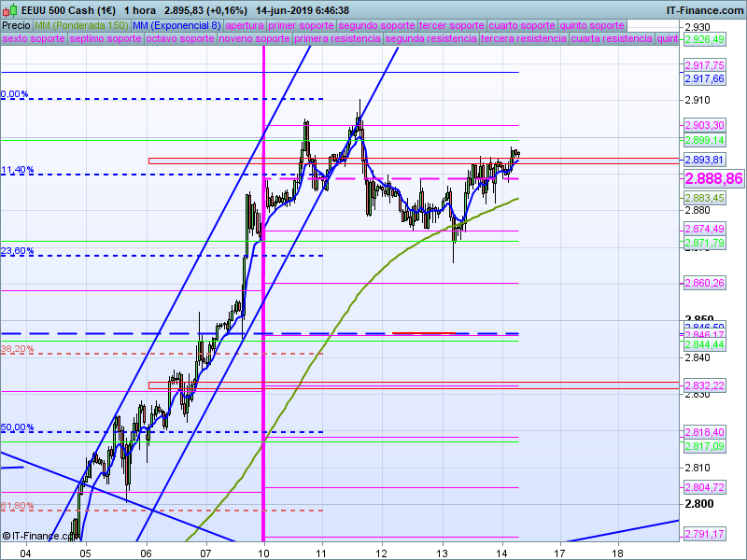The height and width of the screenshot is (560, 747).
Task: Select the 61,80% Fibonacci level label
Action: pos(18,506)
